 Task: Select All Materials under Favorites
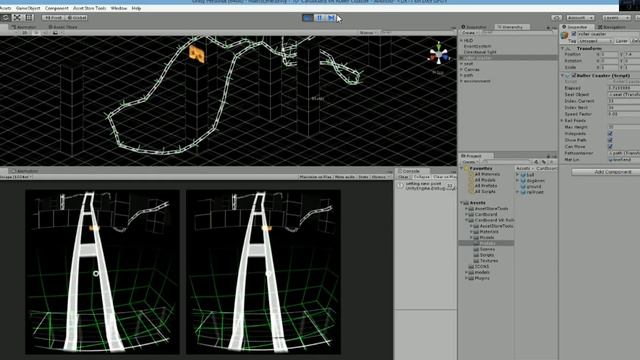click(487, 174)
